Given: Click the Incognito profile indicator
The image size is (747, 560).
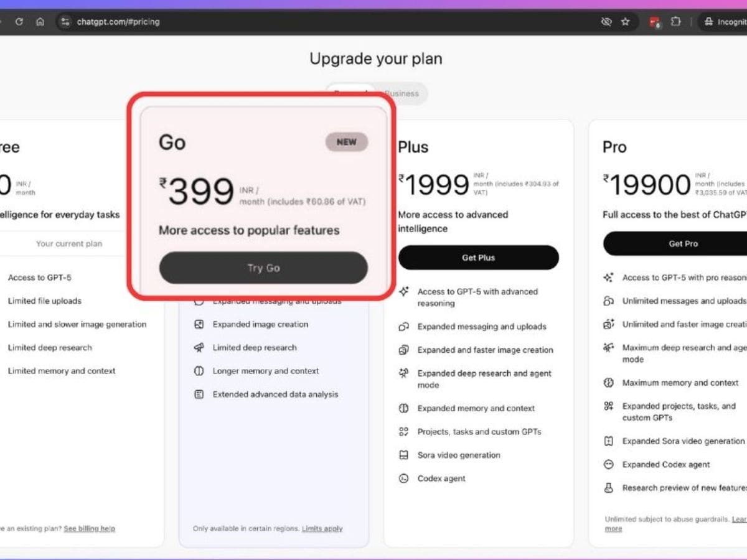Looking at the screenshot, I should [x=724, y=22].
